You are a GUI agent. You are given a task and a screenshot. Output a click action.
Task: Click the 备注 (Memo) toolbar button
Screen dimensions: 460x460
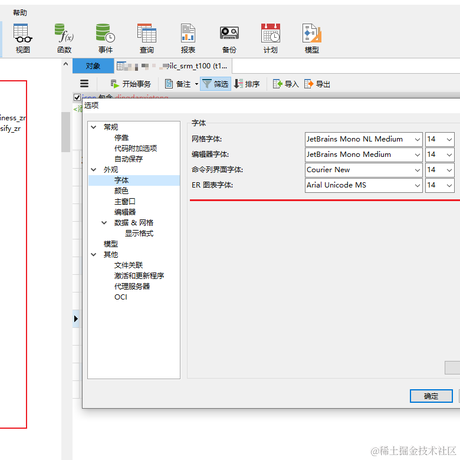[178, 84]
